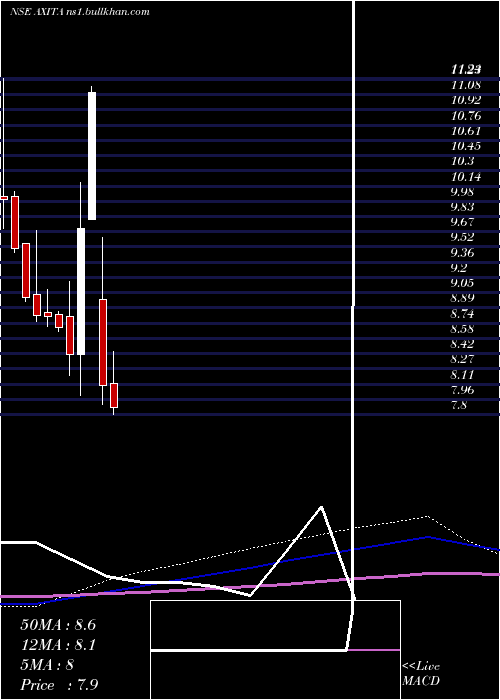Click the 7.96 price axis label
The image size is (500, 700).
click(462, 391)
